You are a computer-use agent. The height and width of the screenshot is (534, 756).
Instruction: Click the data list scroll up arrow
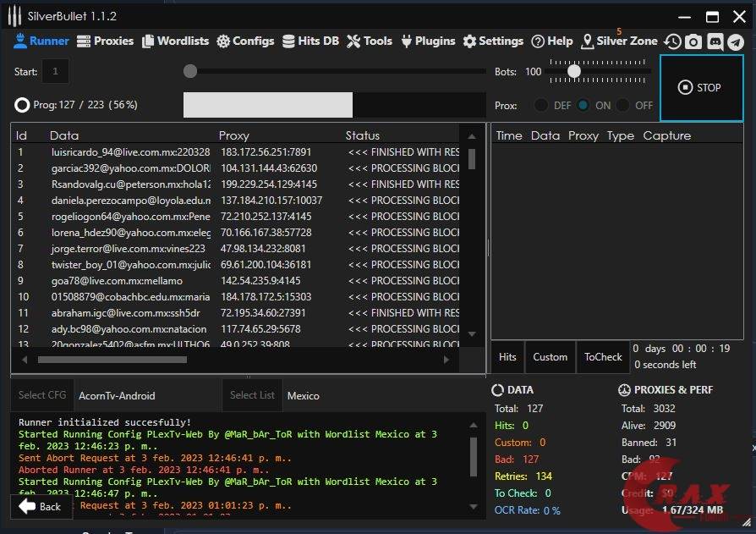(x=472, y=136)
